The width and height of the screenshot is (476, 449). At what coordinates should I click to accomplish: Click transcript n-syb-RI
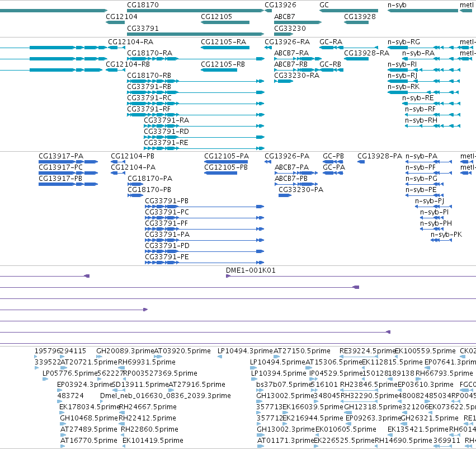(x=424, y=70)
